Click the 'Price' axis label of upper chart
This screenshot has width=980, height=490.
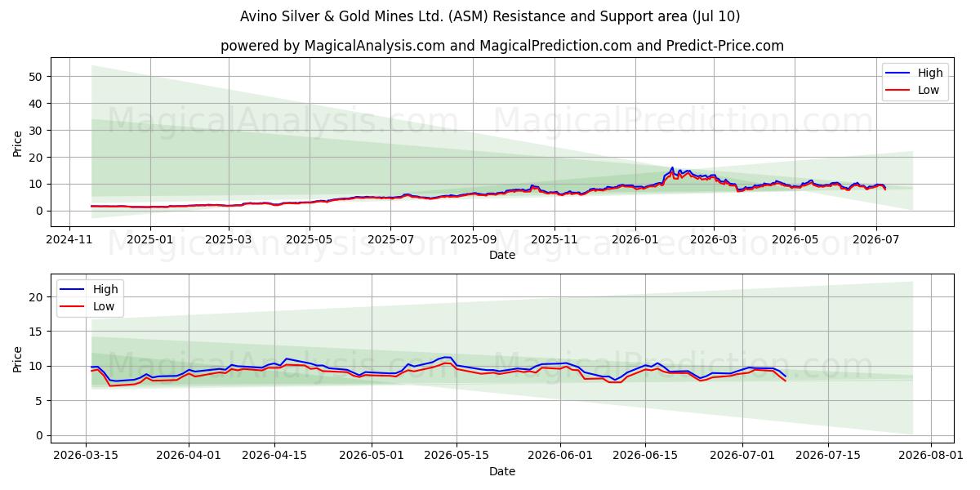(18, 142)
